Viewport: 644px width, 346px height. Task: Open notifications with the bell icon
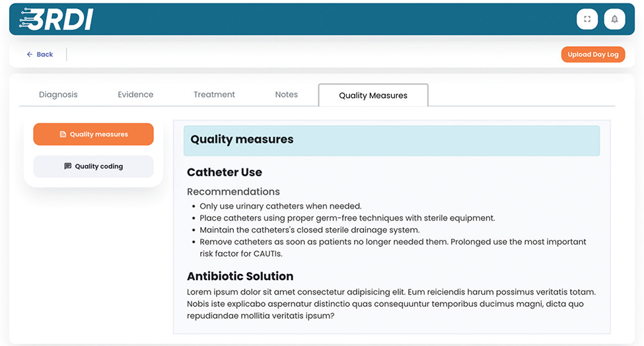click(614, 19)
